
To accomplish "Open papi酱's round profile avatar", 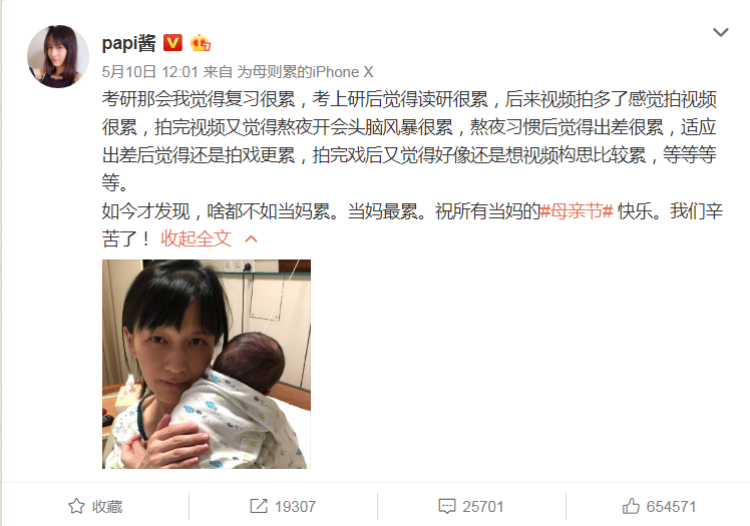I will [x=58, y=56].
